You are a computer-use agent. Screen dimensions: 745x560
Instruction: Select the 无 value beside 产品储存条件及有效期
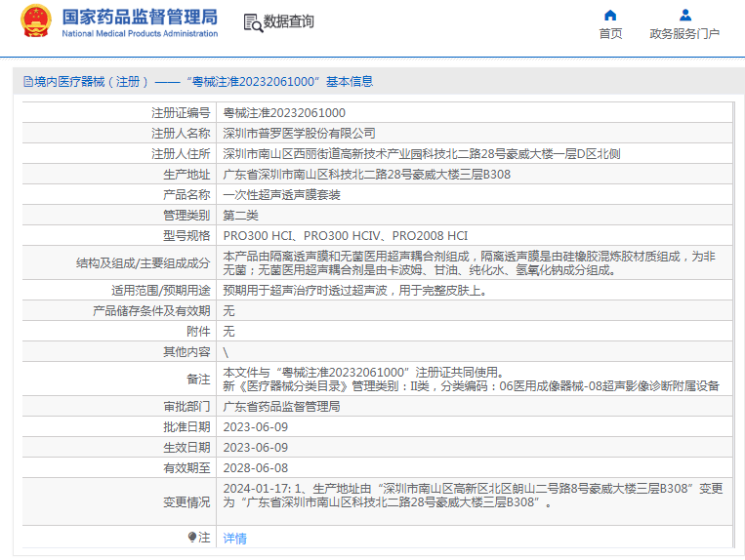click(229, 310)
